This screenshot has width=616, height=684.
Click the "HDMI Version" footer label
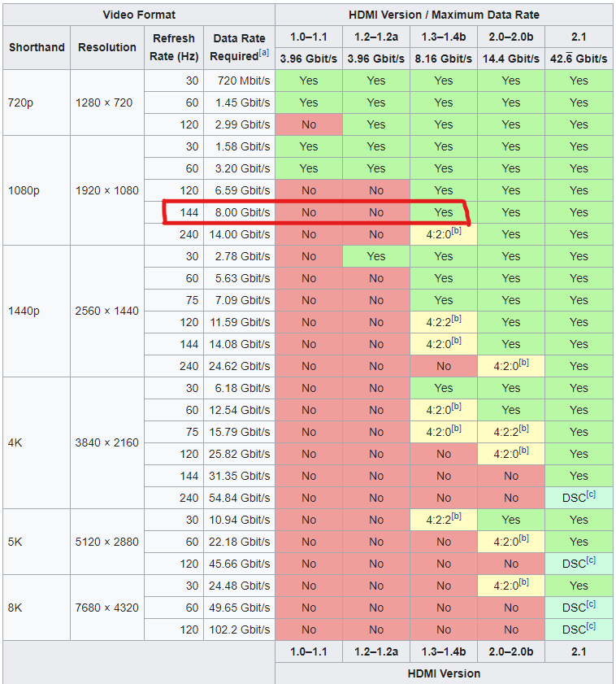click(444, 673)
